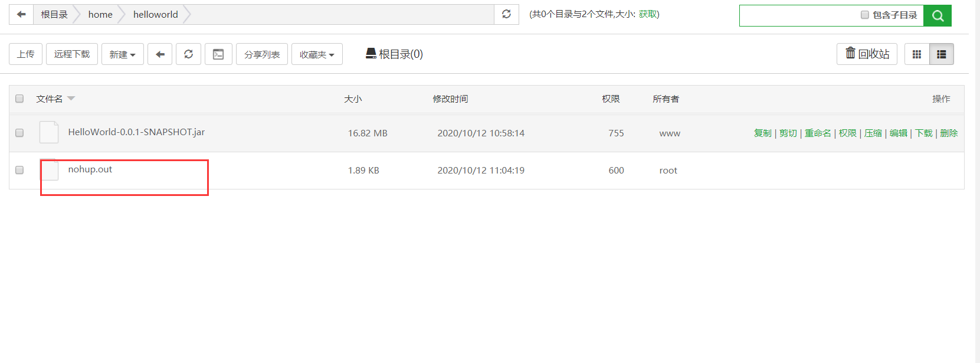Click the 16.82 MB size cell
This screenshot has width=980, height=363.
click(x=368, y=133)
